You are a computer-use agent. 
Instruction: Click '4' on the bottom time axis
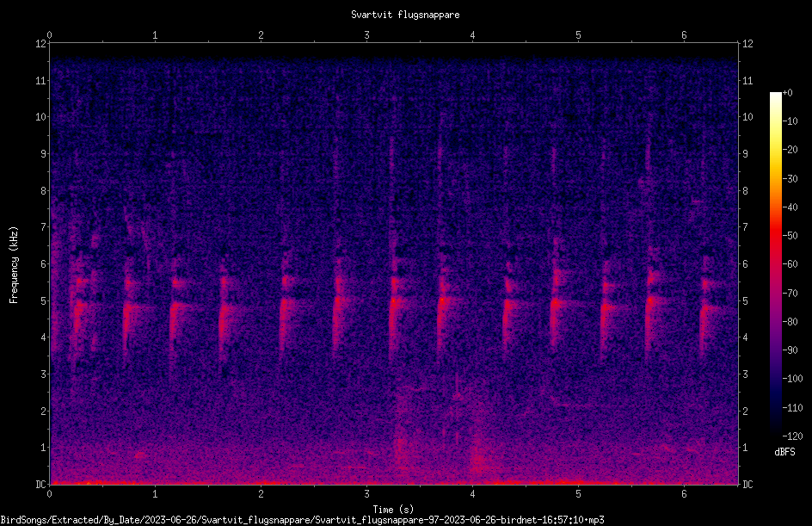coord(472,494)
